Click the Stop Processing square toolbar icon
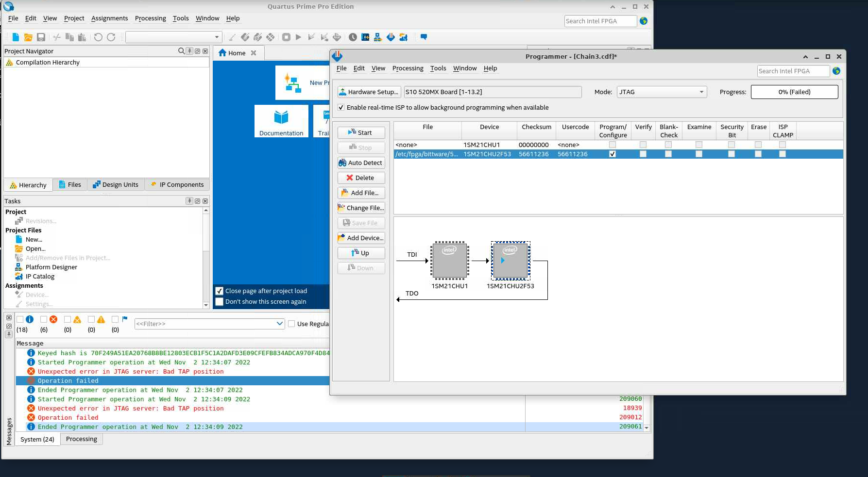868x477 pixels. (x=286, y=37)
